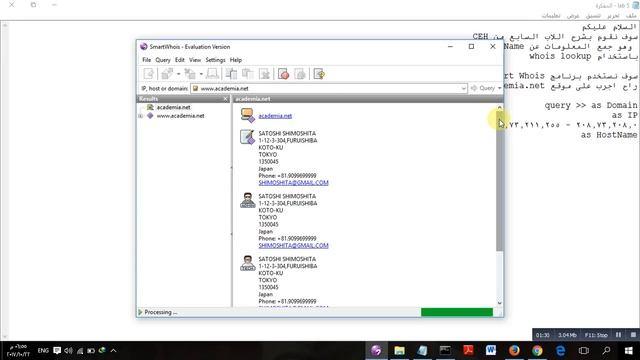The height and width of the screenshot is (360, 640).
Task: Open the تعليمات menu in Notepad
Action: tap(551, 16)
